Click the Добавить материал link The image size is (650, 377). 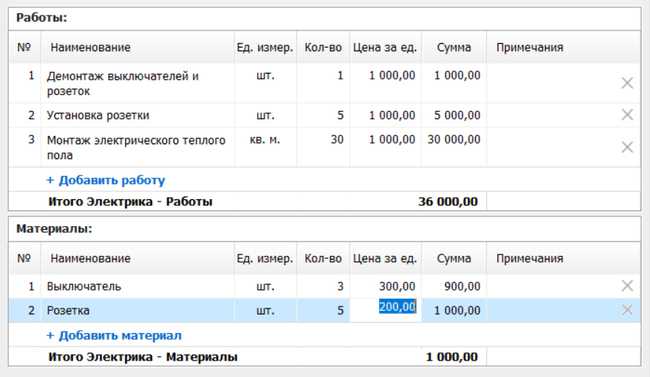pyautogui.click(x=114, y=335)
